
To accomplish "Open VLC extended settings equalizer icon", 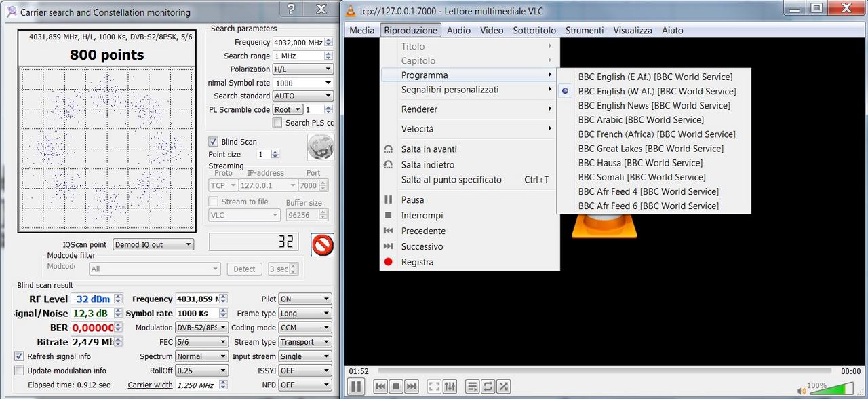I will coord(450,387).
